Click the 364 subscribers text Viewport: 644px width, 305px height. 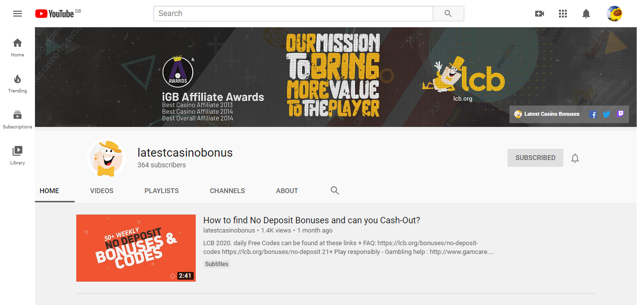tap(162, 165)
